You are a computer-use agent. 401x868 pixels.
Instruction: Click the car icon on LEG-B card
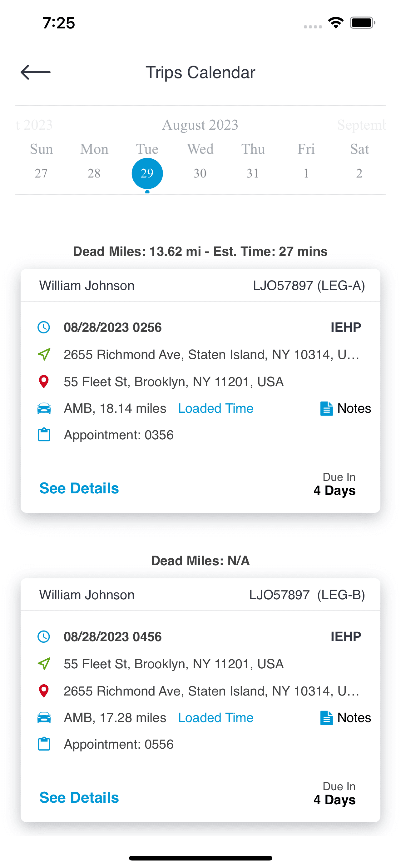44,718
